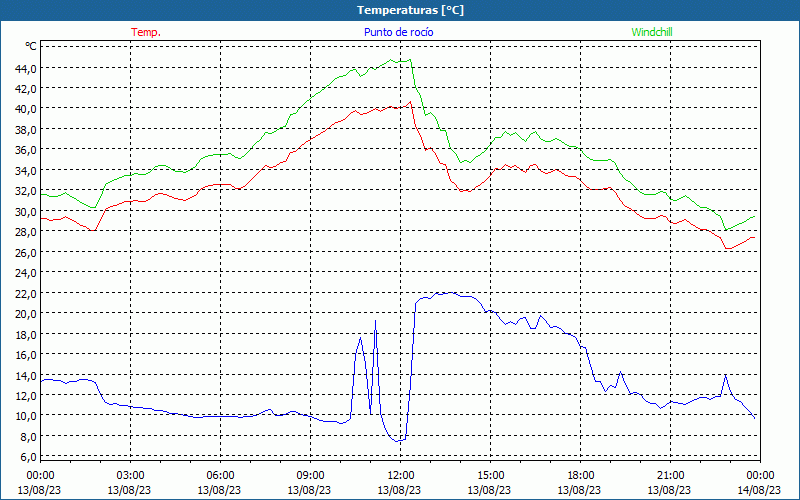Click the 44,0 y-axis value

coord(26,68)
